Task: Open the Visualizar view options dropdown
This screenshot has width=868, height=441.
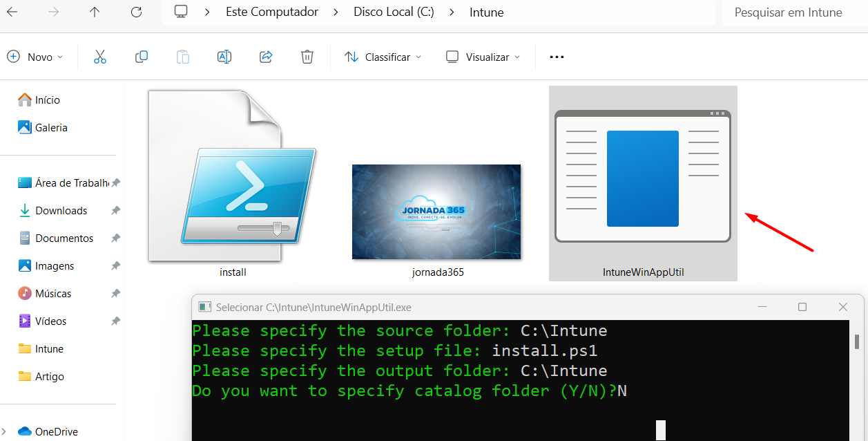Action: pyautogui.click(x=482, y=56)
